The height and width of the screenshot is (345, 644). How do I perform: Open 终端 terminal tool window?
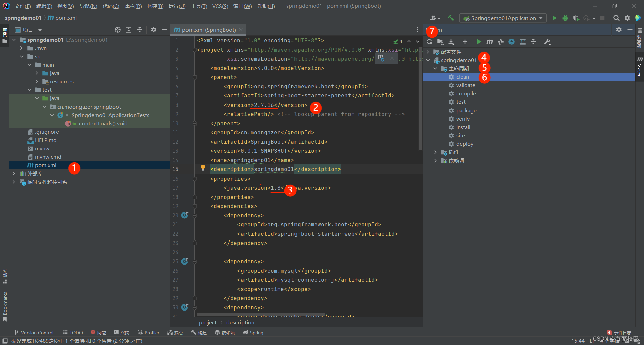pyautogui.click(x=121, y=332)
